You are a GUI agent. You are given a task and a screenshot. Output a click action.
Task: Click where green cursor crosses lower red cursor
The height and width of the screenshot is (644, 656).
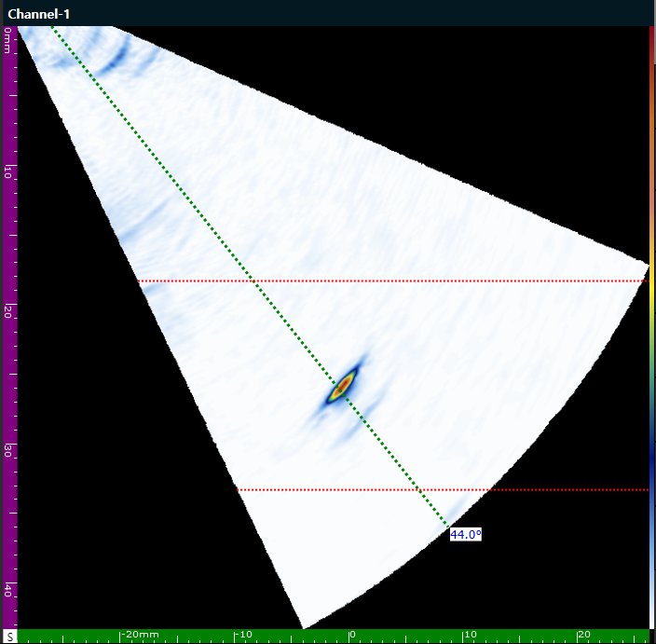417,489
